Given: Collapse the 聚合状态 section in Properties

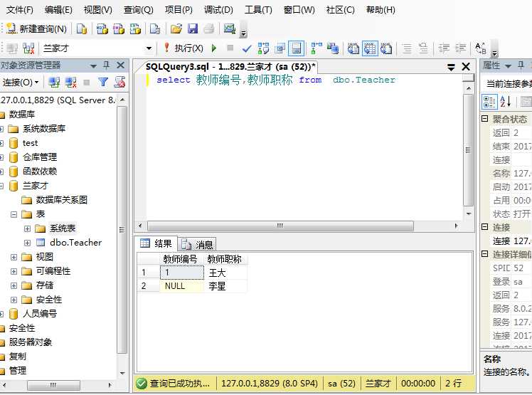Looking at the screenshot, I should point(485,119).
